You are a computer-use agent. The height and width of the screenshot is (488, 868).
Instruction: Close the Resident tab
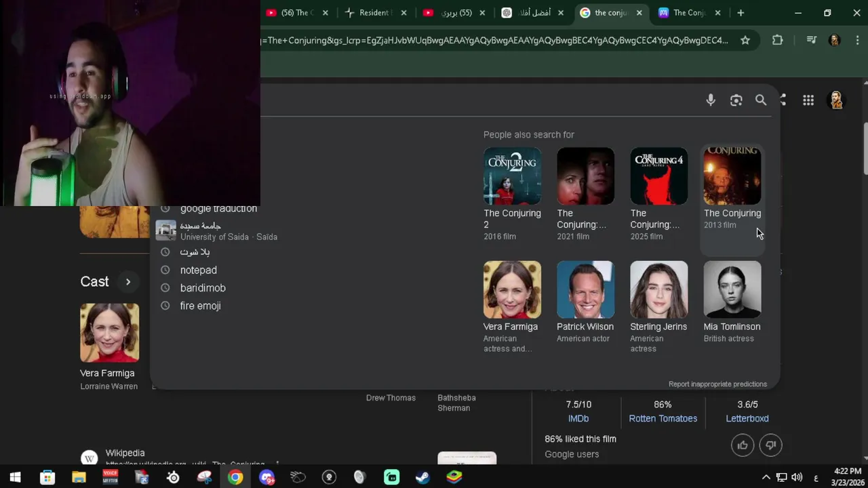pyautogui.click(x=404, y=13)
